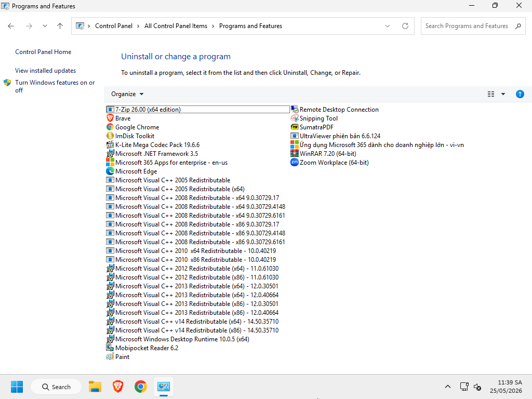532x399 pixels.
Task: Open View installed updates link
Action: 46,71
